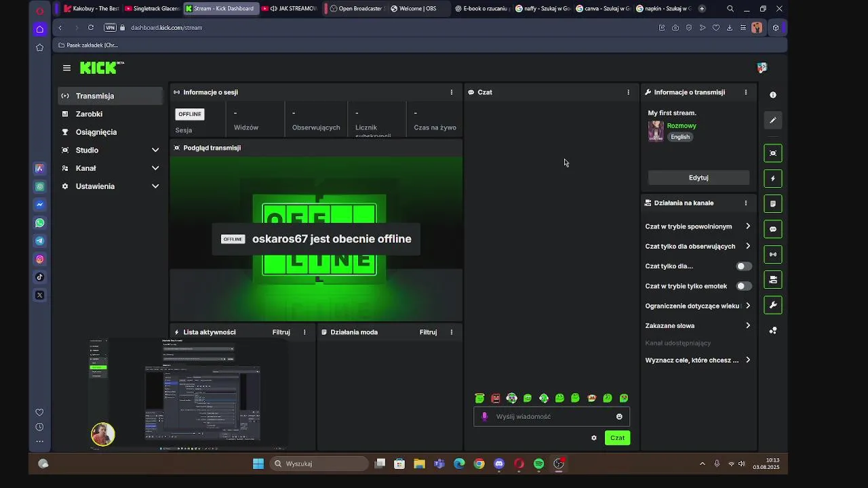Open 'Zakazane słowa' settings
Screen dimensions: 868x488
(x=698, y=325)
